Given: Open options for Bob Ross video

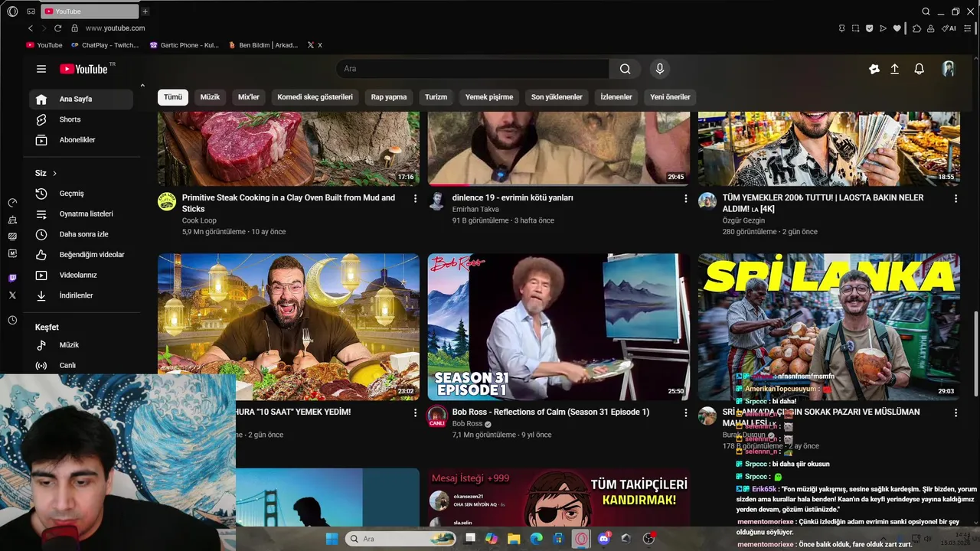Looking at the screenshot, I should (686, 412).
